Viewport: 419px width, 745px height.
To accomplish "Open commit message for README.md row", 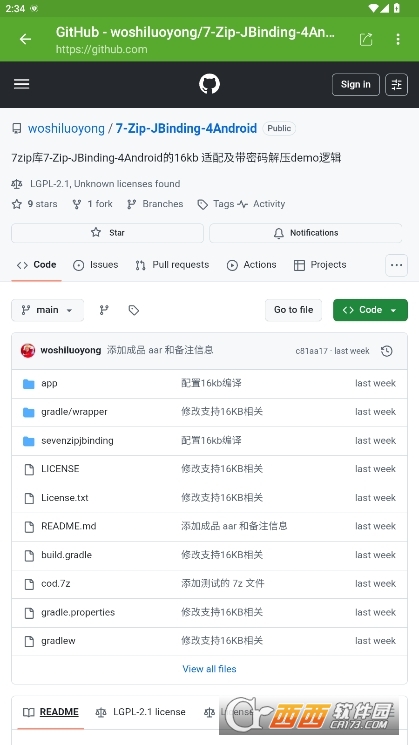I will coord(234,526).
